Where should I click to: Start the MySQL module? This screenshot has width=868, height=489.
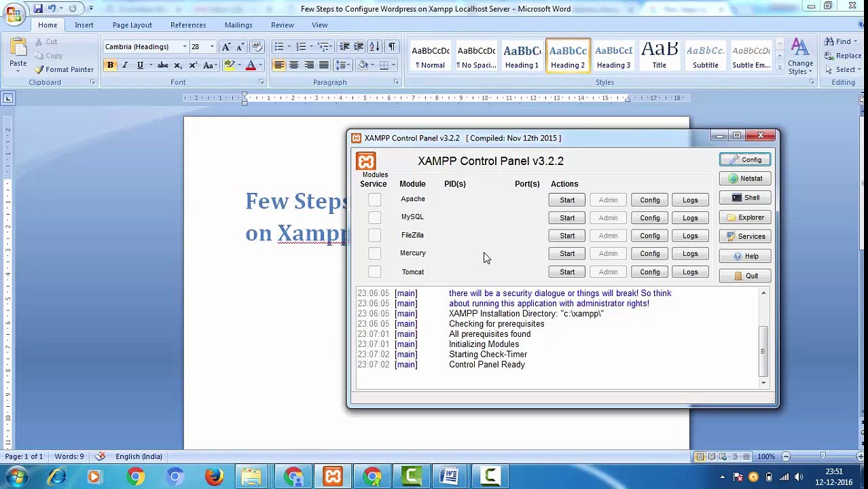coord(567,218)
